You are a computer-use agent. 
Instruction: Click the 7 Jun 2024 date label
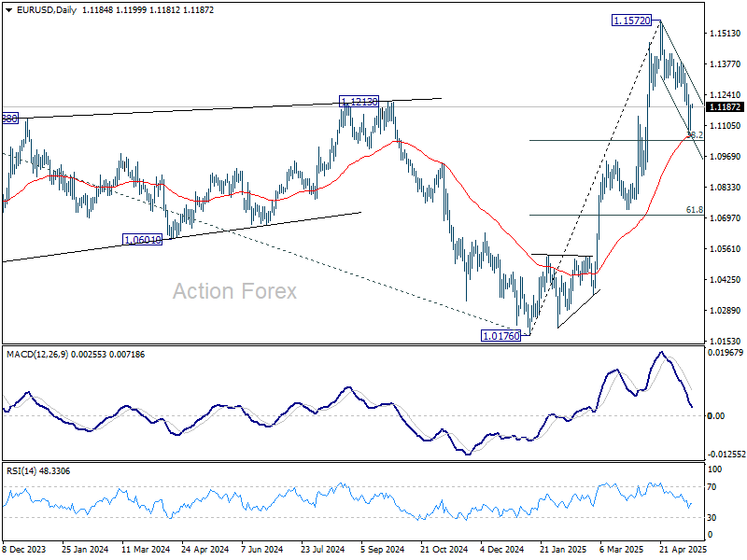tap(262, 549)
